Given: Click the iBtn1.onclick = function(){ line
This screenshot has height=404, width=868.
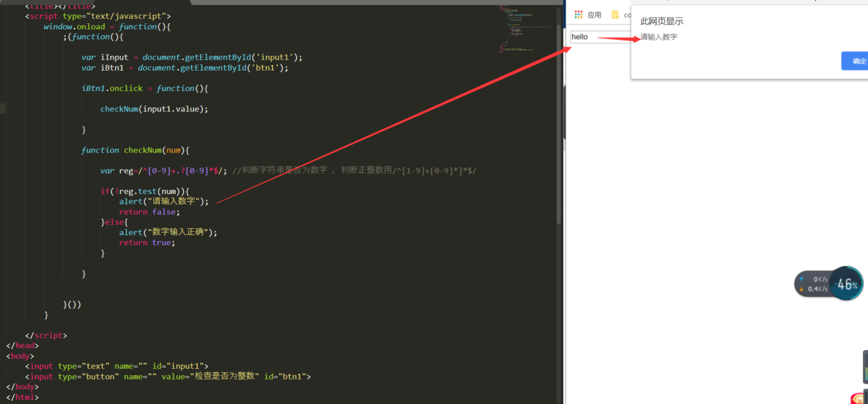Looking at the screenshot, I should [x=145, y=88].
